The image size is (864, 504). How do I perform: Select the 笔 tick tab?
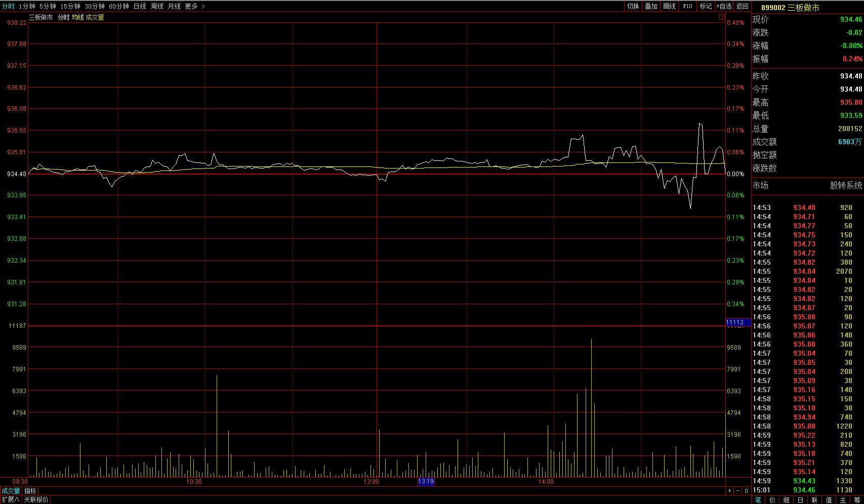758,500
